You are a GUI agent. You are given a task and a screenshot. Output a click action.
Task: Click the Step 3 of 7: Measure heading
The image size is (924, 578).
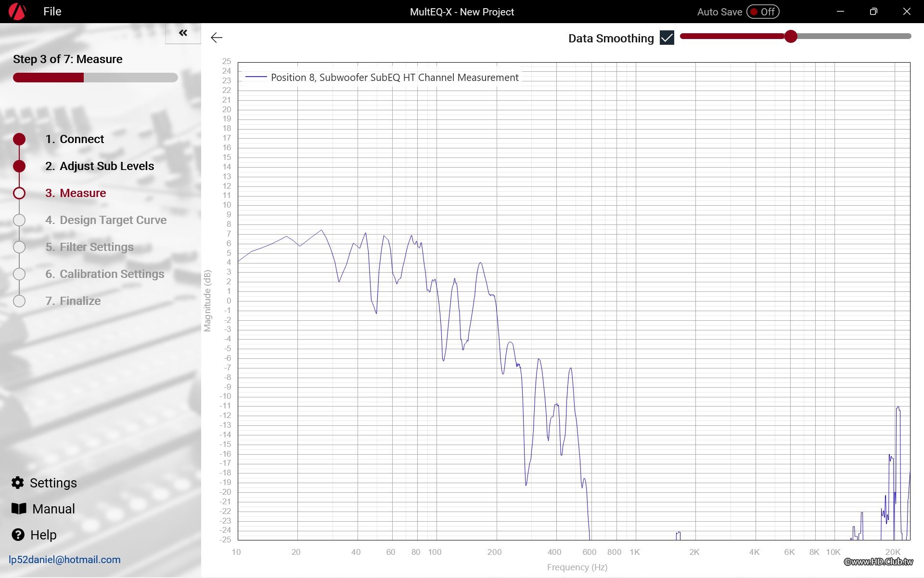coord(68,59)
